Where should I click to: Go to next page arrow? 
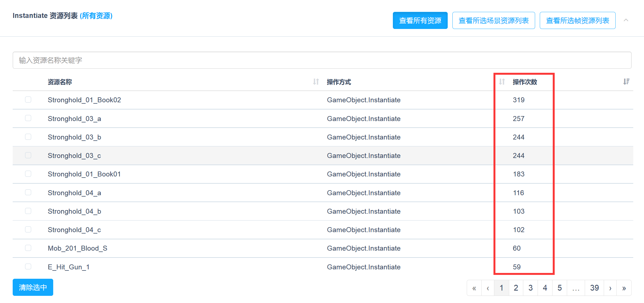(610, 288)
